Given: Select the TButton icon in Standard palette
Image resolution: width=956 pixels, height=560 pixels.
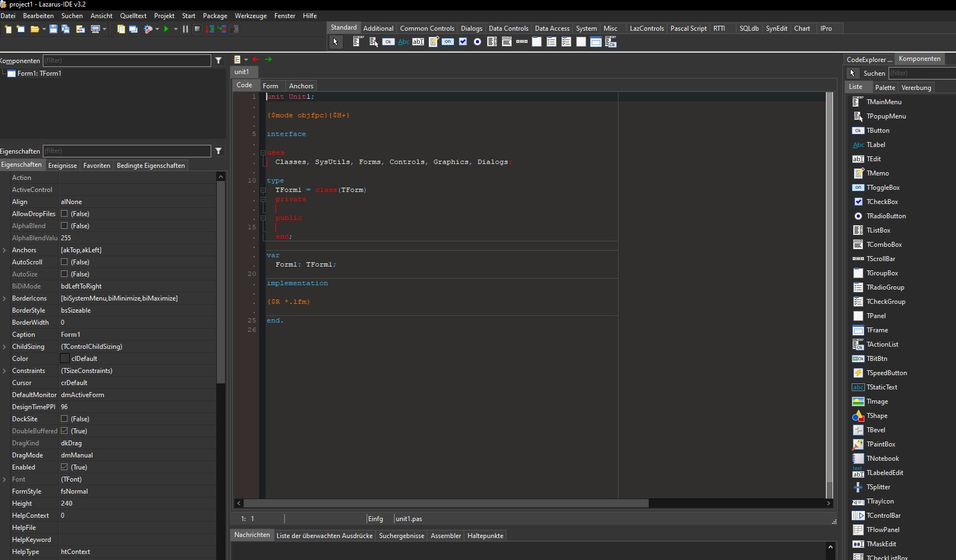Looking at the screenshot, I should point(389,42).
